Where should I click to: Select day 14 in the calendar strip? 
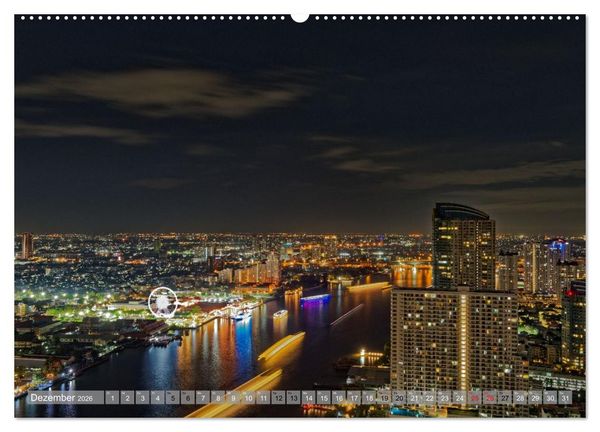308,398
